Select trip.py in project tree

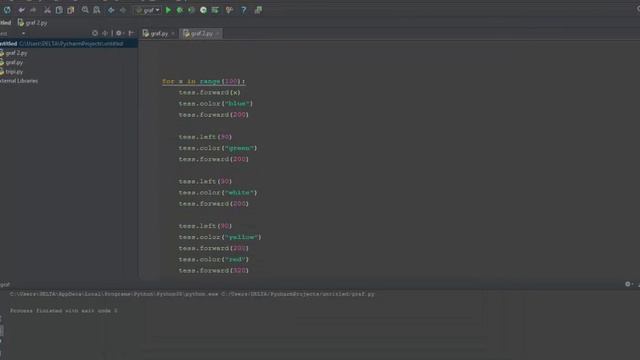[12, 72]
